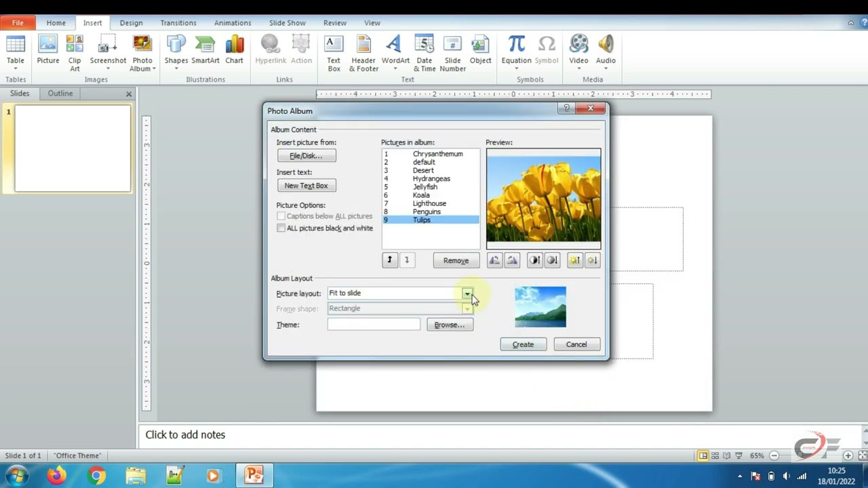Insert an Object from ribbon

pos(480,51)
